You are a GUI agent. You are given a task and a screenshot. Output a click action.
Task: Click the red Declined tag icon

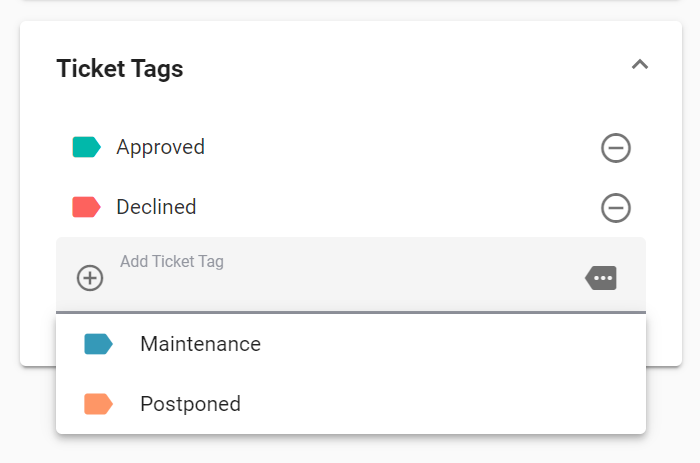tap(87, 207)
